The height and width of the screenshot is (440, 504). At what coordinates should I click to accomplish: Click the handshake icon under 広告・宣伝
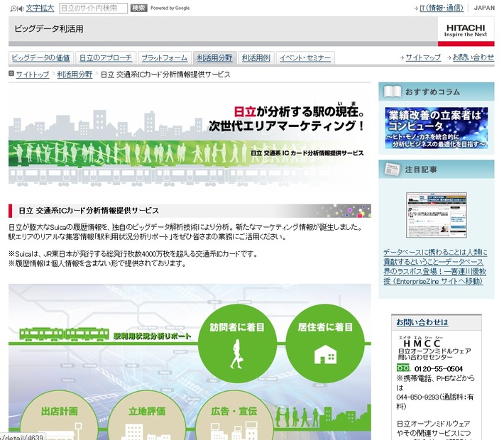(233, 431)
